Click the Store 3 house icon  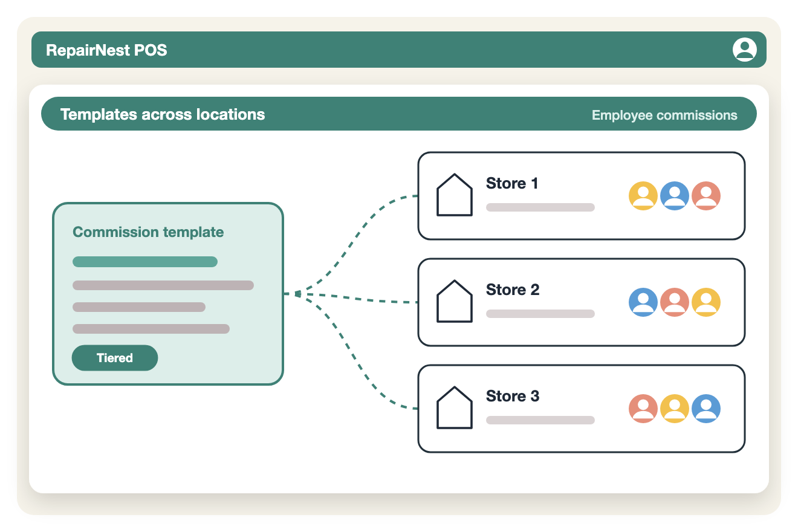tap(455, 407)
